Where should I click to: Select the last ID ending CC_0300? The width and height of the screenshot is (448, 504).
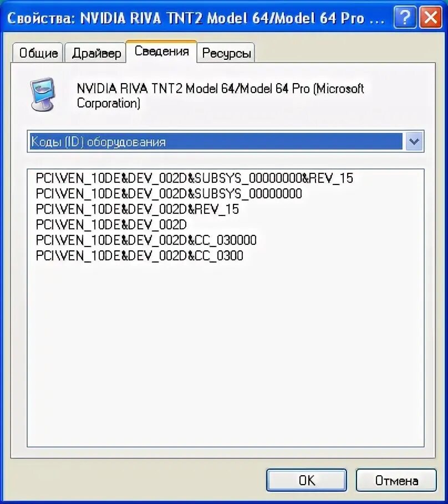[x=140, y=255]
